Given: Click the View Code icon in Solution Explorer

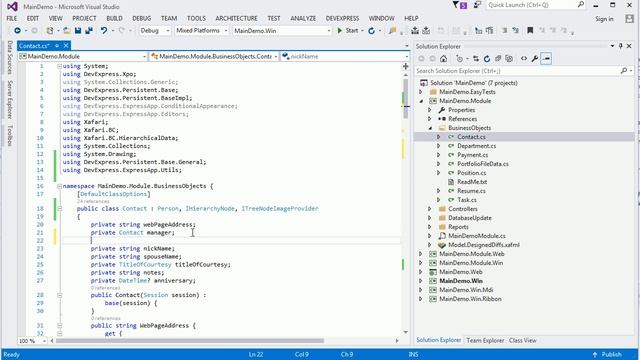Looking at the screenshot, I should (x=524, y=59).
